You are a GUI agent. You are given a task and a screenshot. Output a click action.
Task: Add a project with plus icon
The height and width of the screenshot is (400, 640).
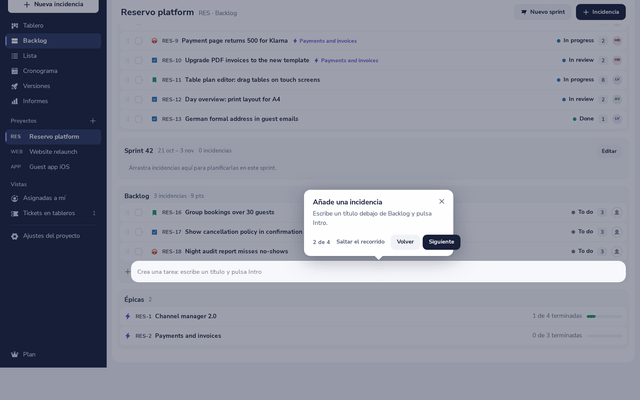click(93, 121)
